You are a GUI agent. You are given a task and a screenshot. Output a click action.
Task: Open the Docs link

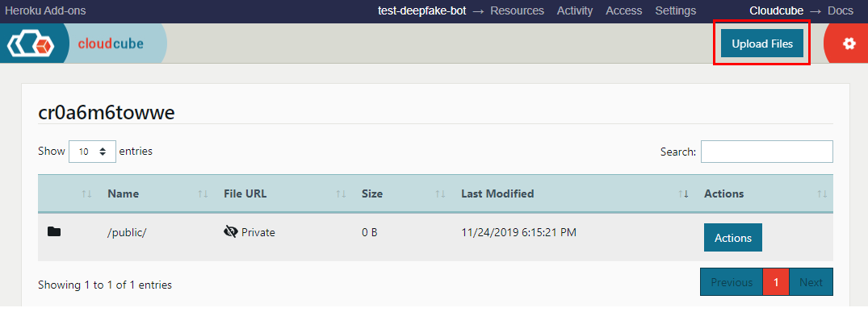pyautogui.click(x=841, y=10)
